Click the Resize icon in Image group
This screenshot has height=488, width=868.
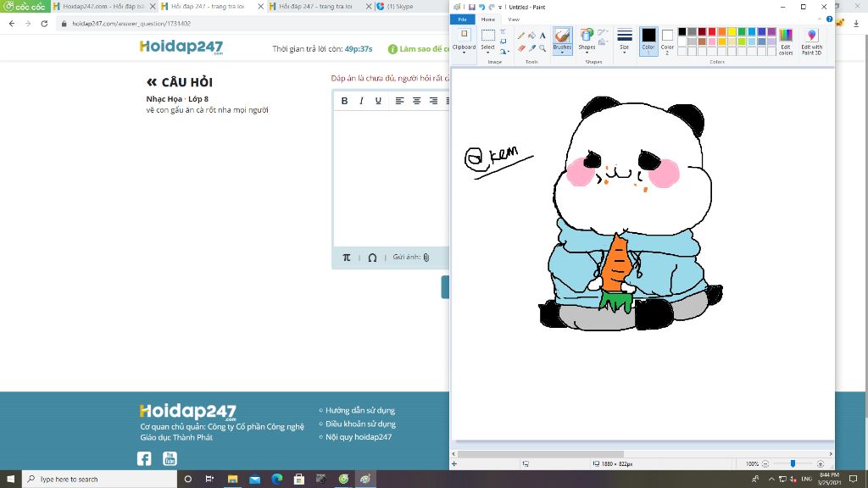[x=503, y=42]
